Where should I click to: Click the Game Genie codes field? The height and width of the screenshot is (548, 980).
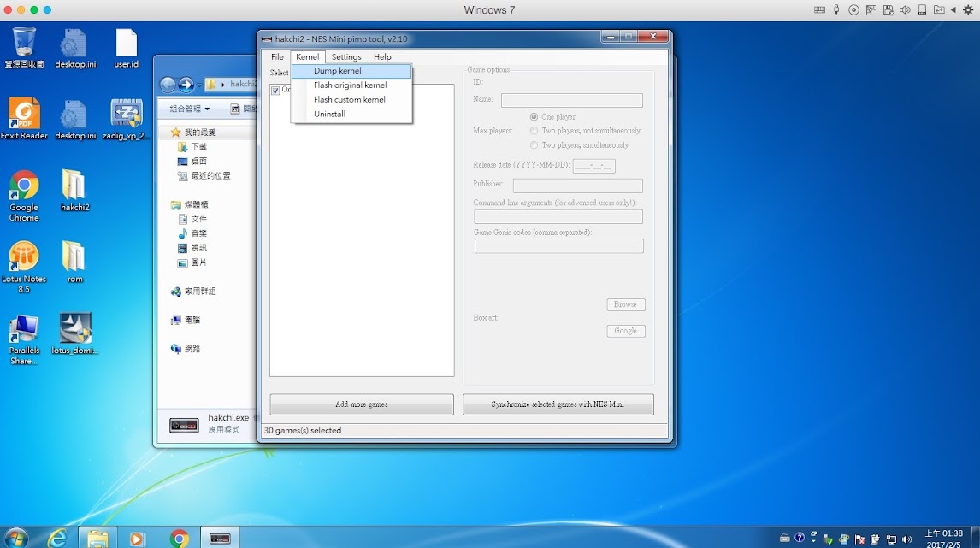558,246
